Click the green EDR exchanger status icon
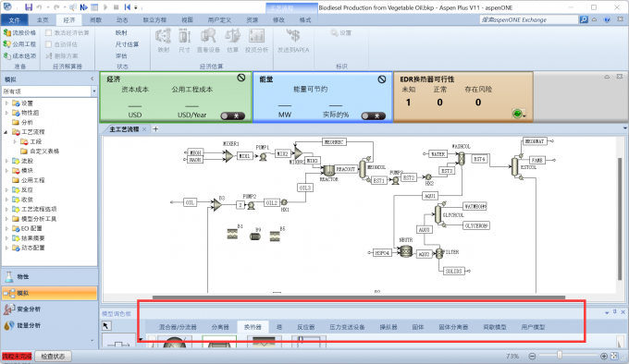629x364 pixels. (x=517, y=114)
